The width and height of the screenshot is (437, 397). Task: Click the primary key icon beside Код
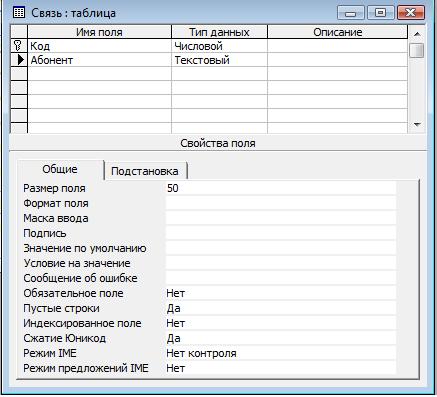[x=19, y=46]
